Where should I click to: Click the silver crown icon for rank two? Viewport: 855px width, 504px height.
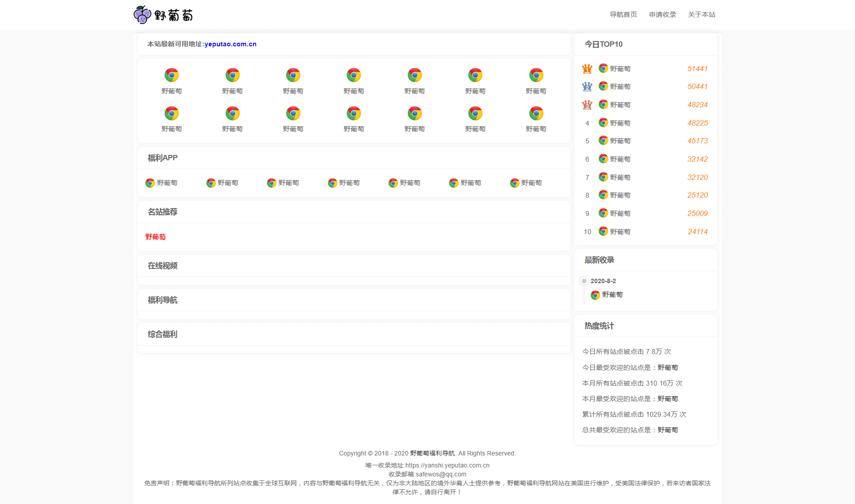587,86
